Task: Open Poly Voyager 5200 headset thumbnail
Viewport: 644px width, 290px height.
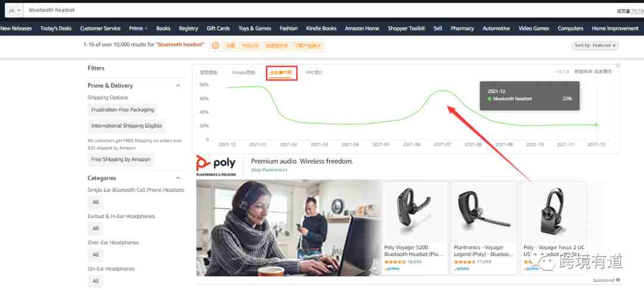Action: click(414, 211)
